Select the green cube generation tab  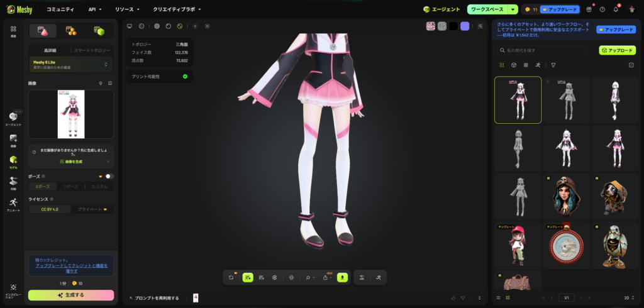pyautogui.click(x=99, y=31)
